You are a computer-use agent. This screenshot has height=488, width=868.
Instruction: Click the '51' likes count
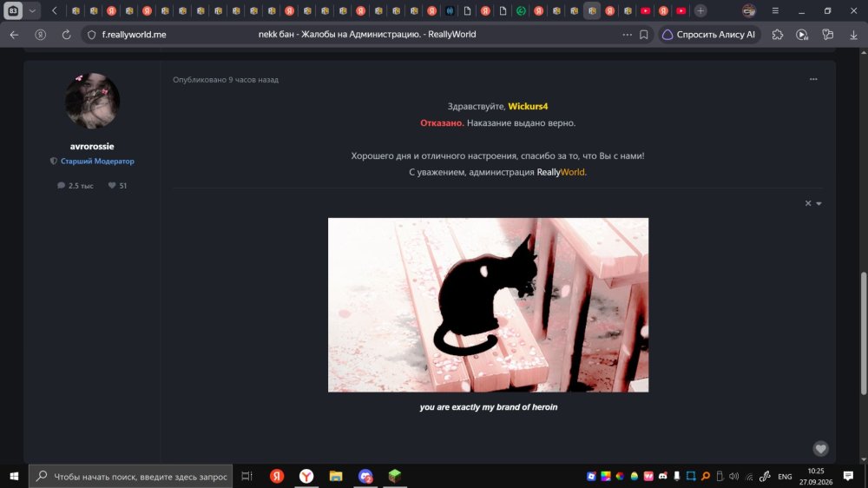(117, 186)
